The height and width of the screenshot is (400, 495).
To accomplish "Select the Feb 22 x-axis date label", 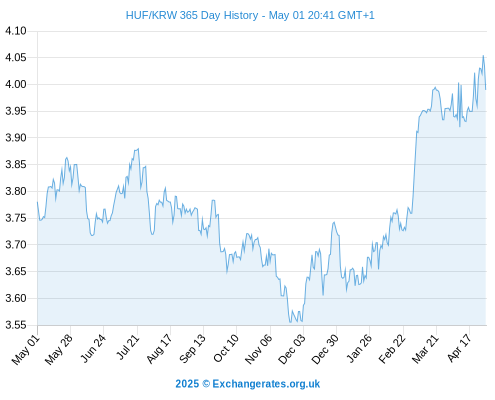I will pyautogui.click(x=392, y=349).
